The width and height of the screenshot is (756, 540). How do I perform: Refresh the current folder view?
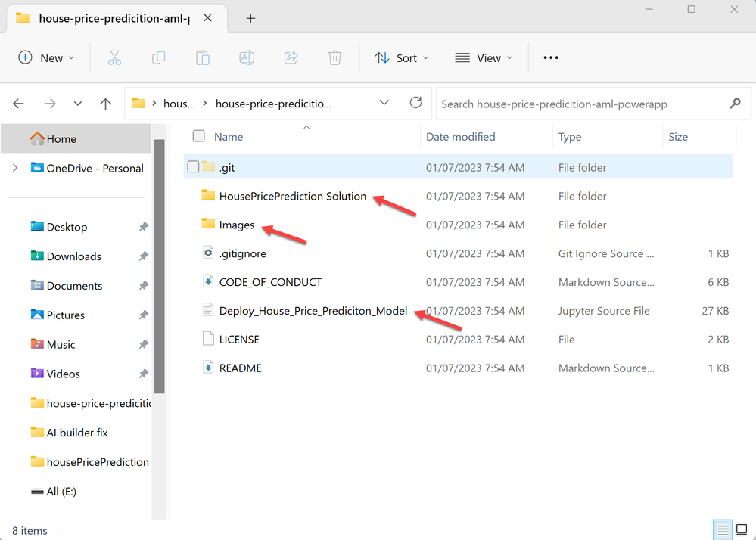click(x=415, y=103)
